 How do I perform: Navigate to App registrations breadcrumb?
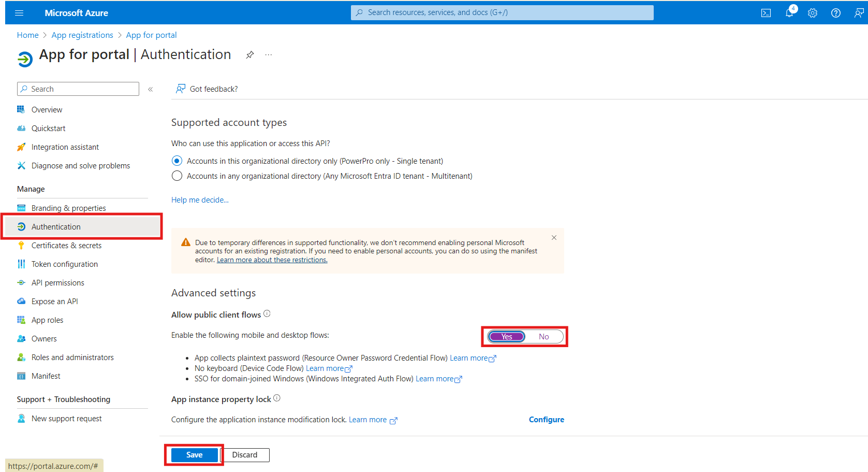point(82,35)
